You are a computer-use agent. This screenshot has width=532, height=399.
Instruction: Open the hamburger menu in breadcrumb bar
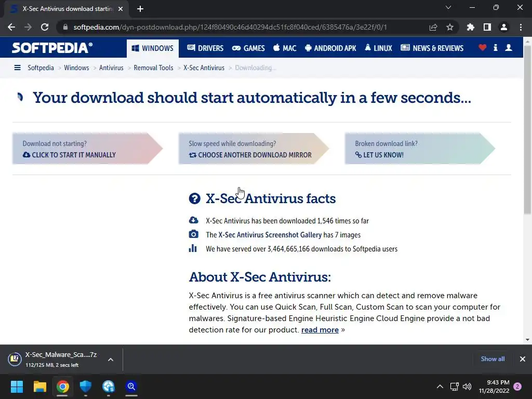tap(17, 68)
